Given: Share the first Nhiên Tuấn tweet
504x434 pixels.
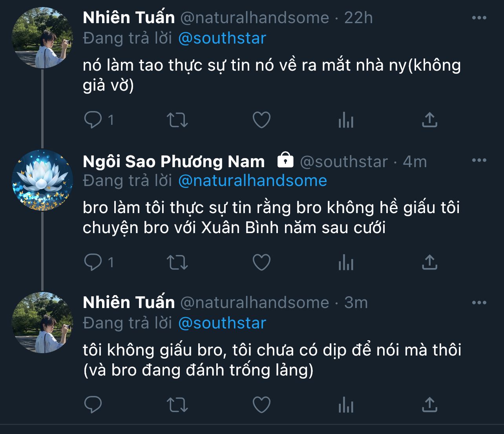Looking at the screenshot, I should point(429,120).
